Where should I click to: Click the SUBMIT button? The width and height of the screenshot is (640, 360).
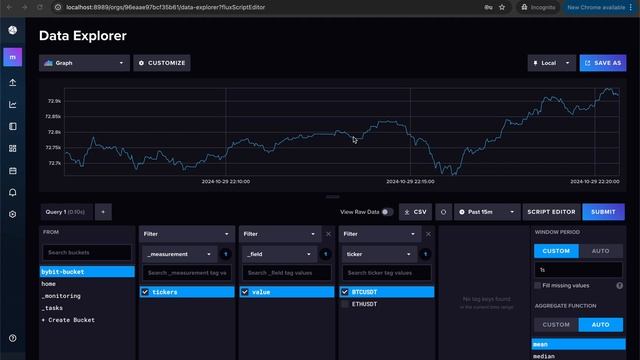coord(603,212)
